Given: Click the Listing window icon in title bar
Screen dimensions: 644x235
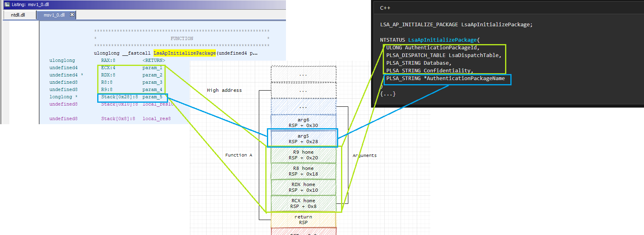Looking at the screenshot, I should (7, 4).
